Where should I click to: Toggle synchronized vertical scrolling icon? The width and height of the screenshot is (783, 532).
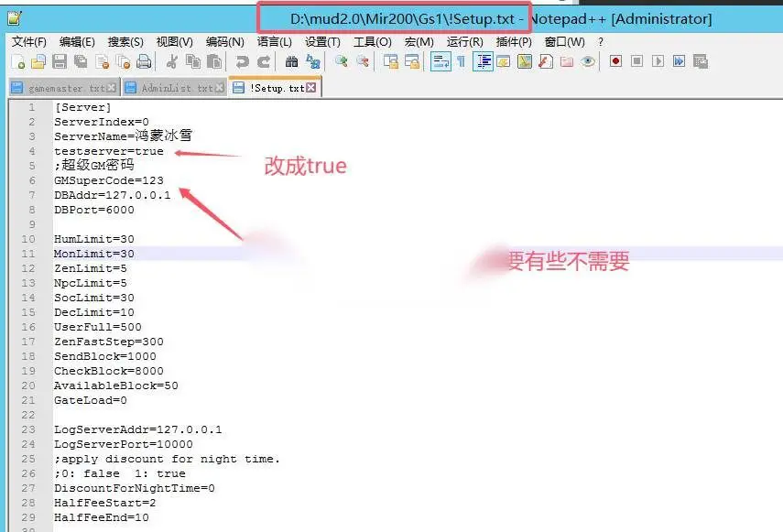coord(390,62)
